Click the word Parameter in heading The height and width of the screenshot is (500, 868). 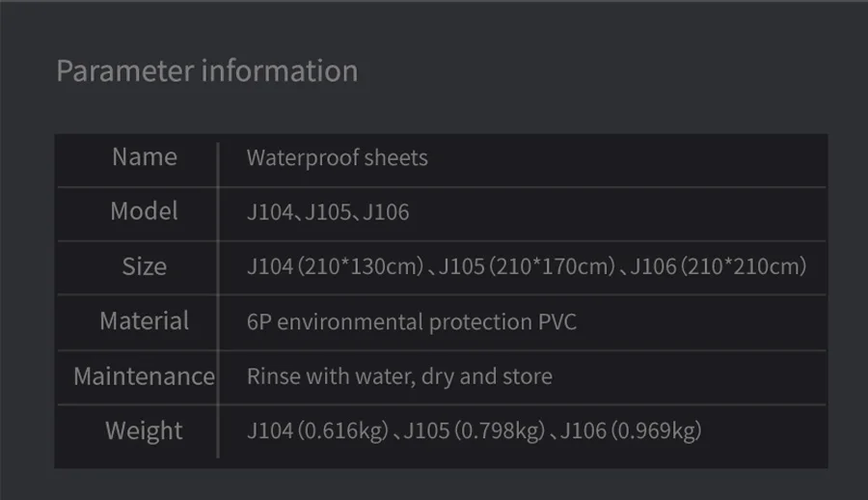(124, 71)
